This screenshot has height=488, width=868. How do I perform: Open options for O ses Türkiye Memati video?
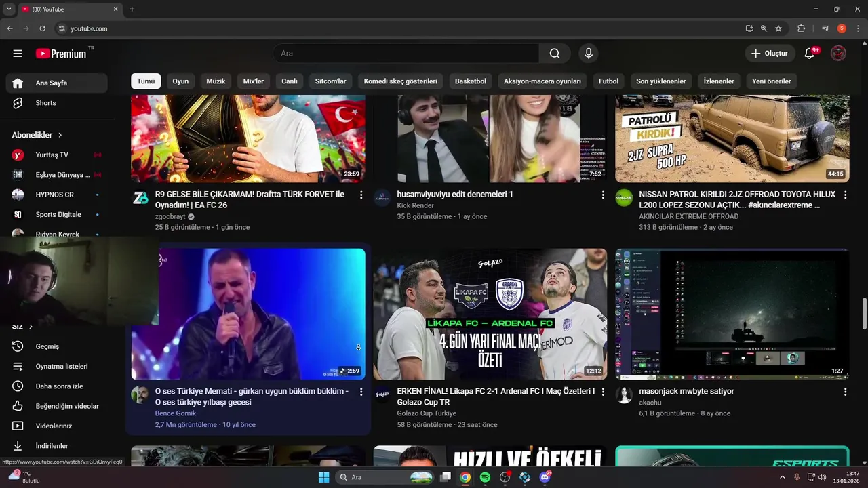coord(361,392)
